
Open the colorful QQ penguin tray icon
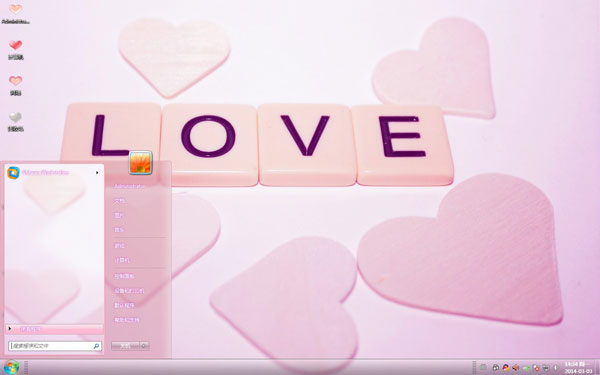[x=505, y=368]
